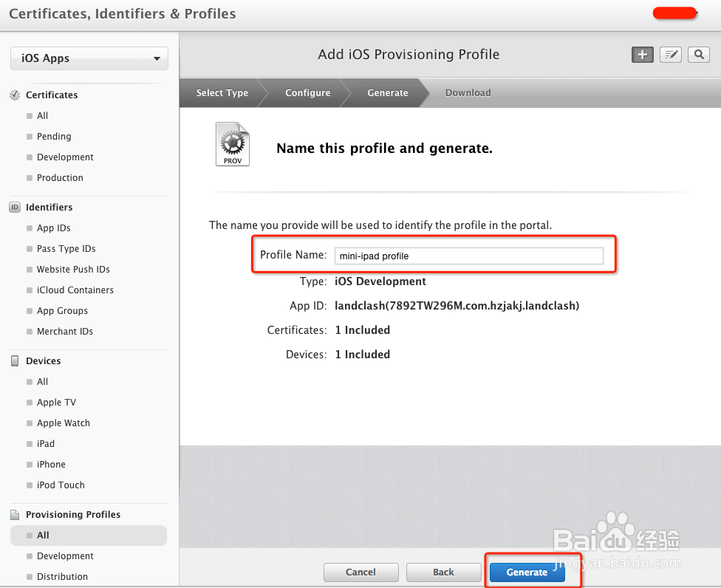Viewport: 721px width, 588px height.
Task: Click the Identifiers section heading
Action: point(49,208)
